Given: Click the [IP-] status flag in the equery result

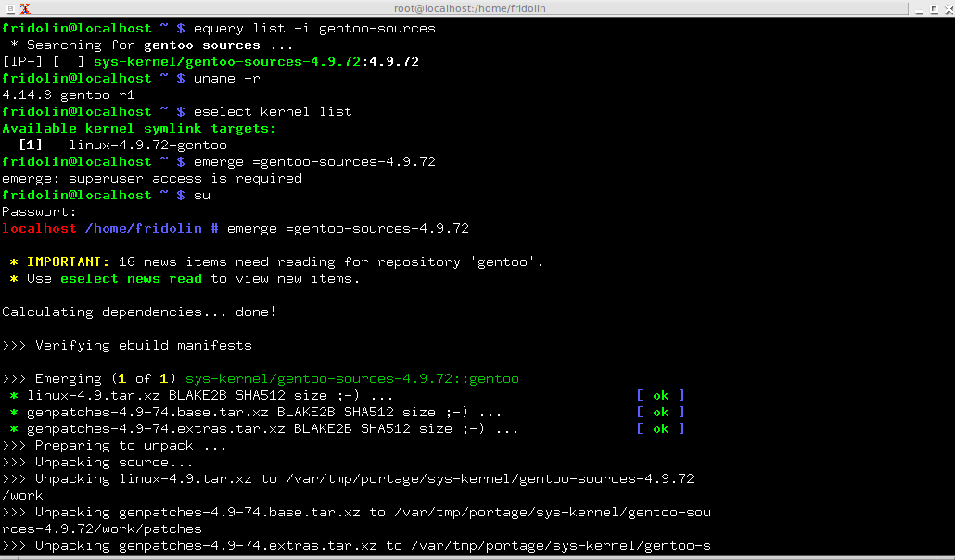Looking at the screenshot, I should (x=23, y=61).
